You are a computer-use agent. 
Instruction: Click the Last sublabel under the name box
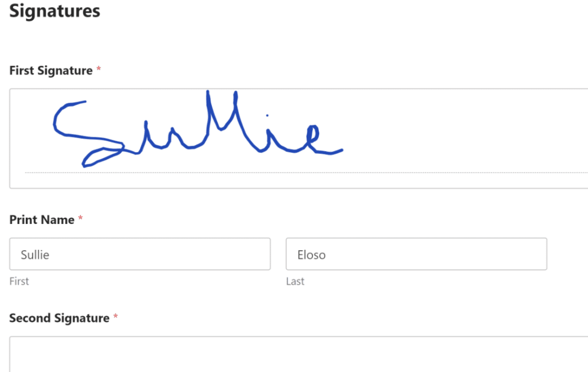tap(295, 281)
